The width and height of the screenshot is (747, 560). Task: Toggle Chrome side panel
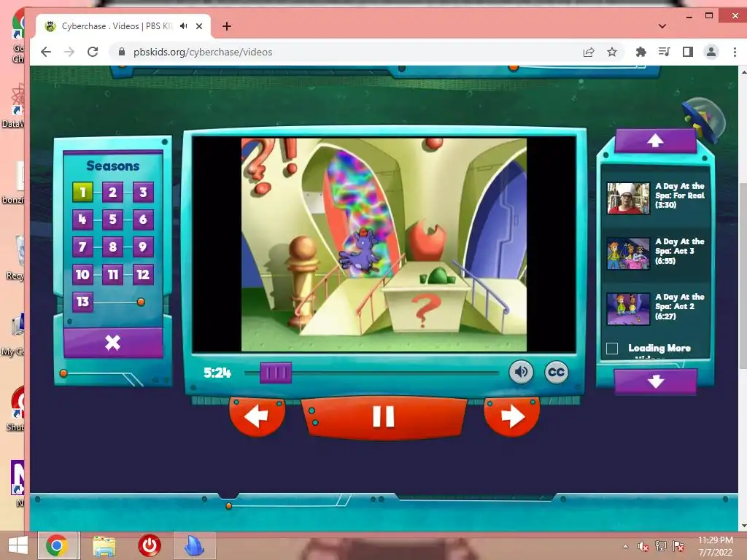(x=687, y=52)
